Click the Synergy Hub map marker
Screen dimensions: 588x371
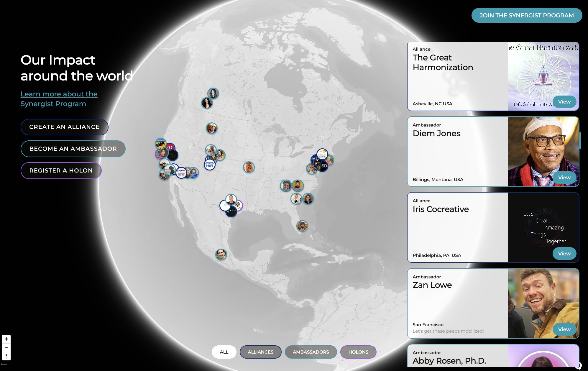(x=210, y=165)
